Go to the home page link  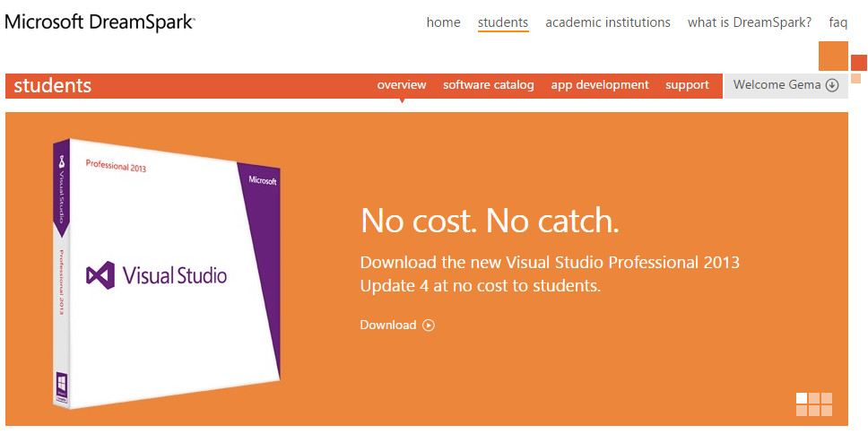tap(443, 22)
